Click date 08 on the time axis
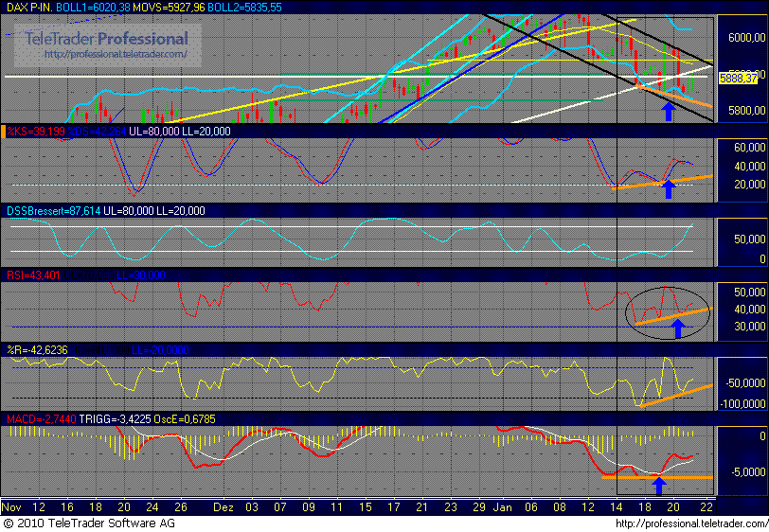The image size is (769, 532). click(560, 507)
